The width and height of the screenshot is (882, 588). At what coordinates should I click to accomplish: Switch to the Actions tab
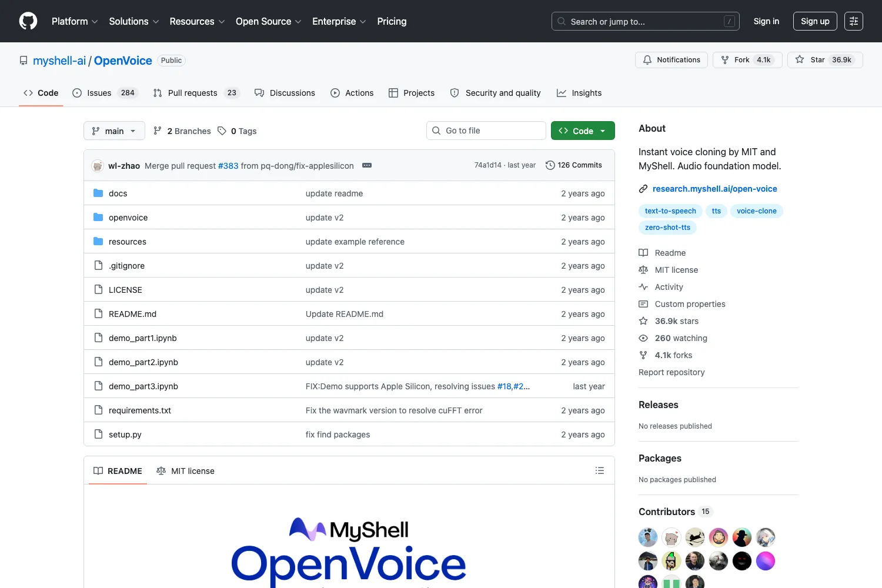click(x=352, y=93)
